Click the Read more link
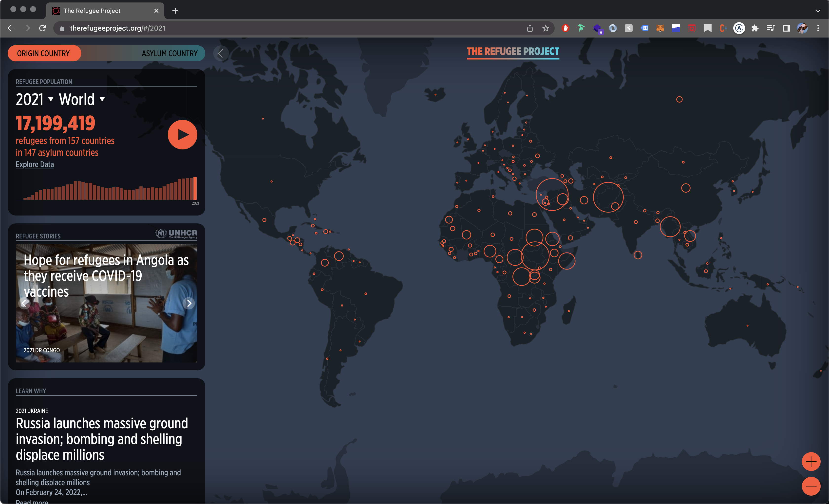 [32, 502]
